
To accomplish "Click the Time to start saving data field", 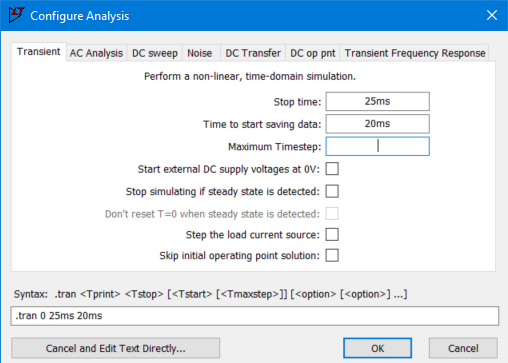I will pyautogui.click(x=377, y=124).
